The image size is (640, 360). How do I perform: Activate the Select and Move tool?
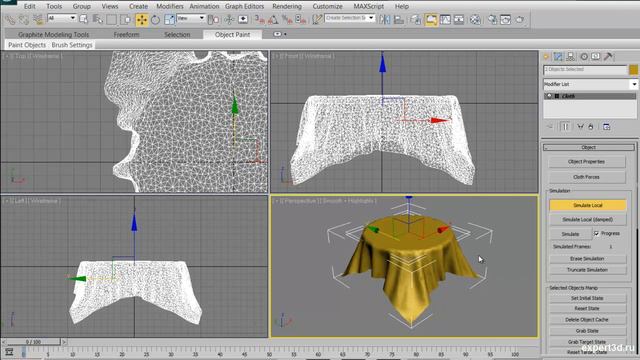click(142, 19)
